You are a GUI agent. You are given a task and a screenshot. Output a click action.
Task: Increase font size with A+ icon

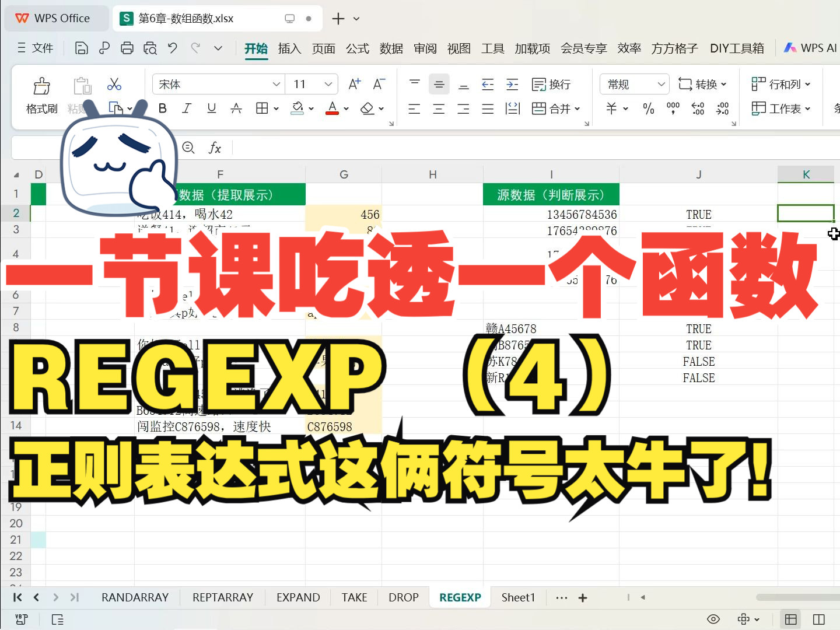click(354, 85)
